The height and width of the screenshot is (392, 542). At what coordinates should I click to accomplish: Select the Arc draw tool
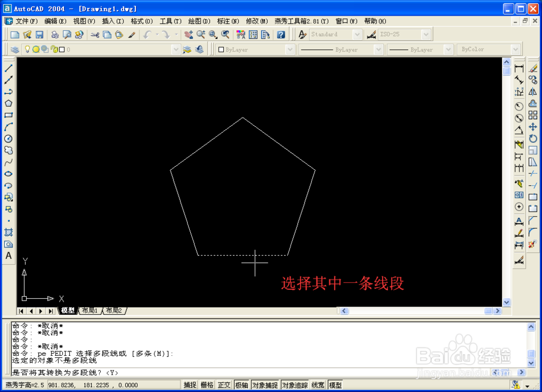tap(9, 127)
